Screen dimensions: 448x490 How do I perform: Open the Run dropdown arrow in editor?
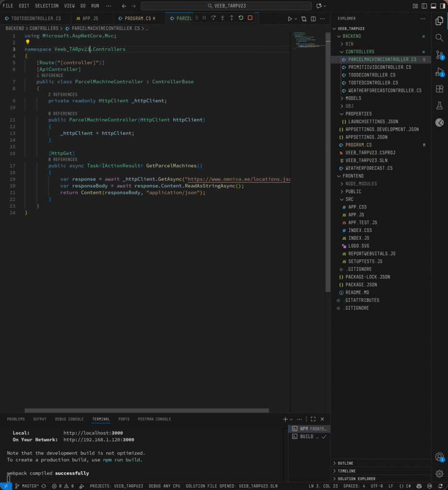point(296,19)
